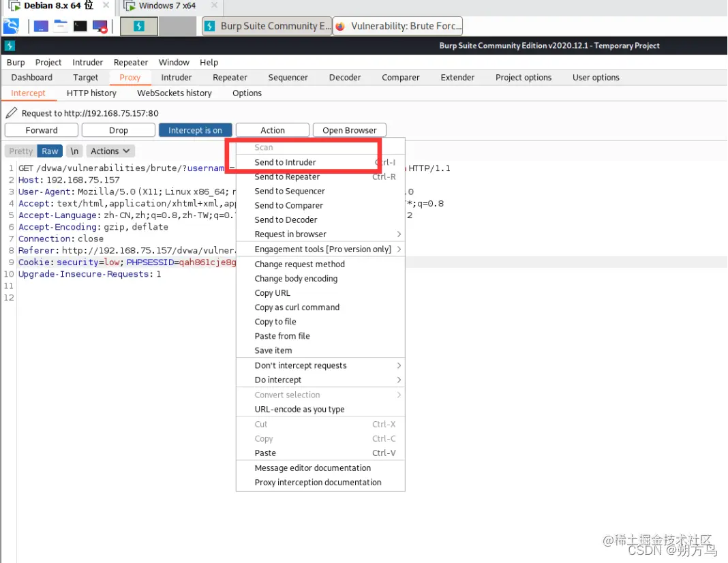The height and width of the screenshot is (563, 728).
Task: Click the Burp logo in title bar
Action: (10, 46)
